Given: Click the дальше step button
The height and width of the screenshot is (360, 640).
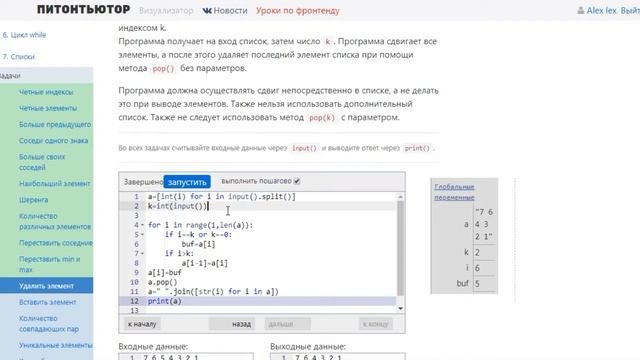Looking at the screenshot, I should [287, 324].
